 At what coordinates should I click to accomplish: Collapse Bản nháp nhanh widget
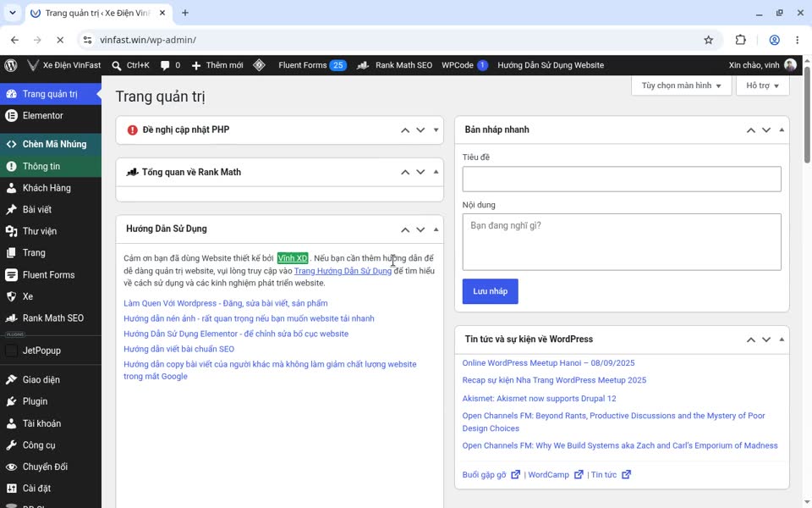(782, 130)
